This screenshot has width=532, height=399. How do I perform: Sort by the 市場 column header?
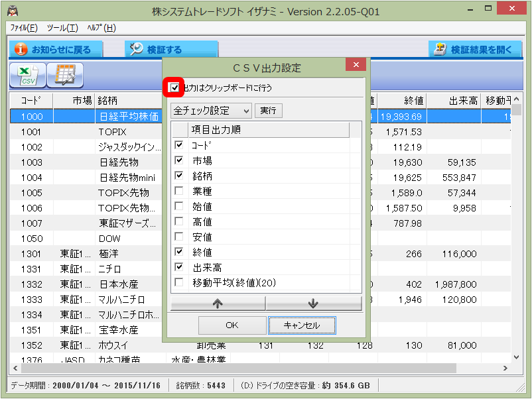[x=74, y=101]
